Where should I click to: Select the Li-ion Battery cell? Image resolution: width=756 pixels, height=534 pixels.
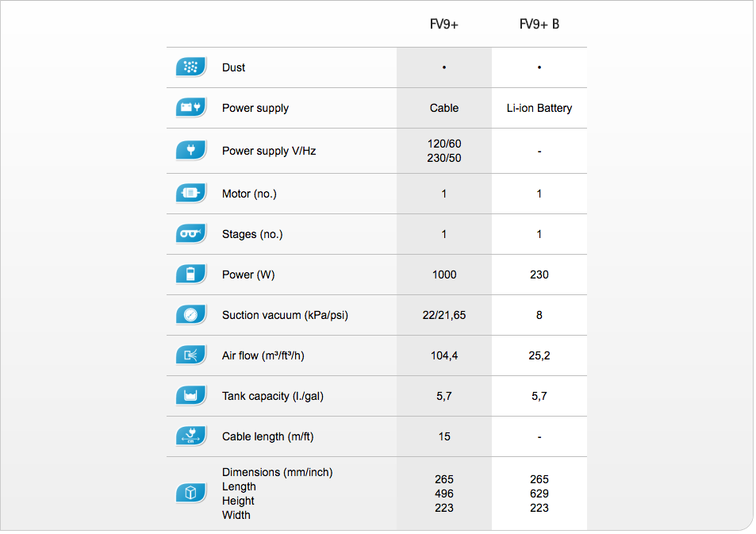(539, 108)
